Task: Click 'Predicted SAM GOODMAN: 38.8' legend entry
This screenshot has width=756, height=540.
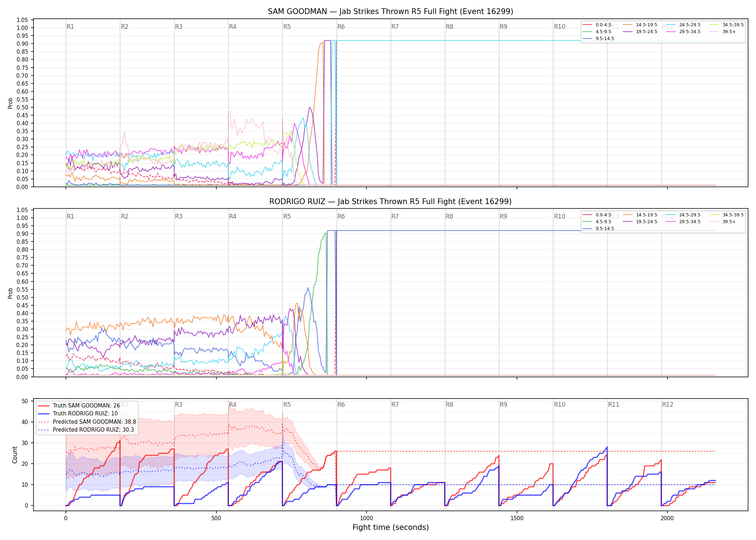Action: (87, 422)
